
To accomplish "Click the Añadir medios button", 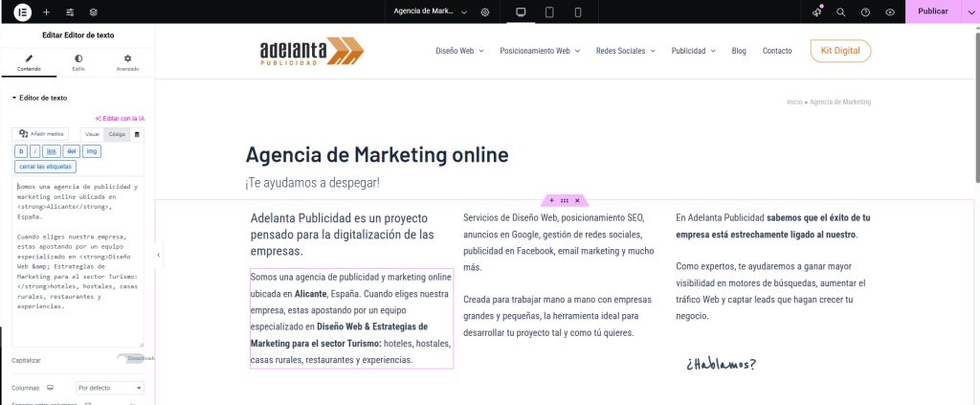I will tap(40, 134).
